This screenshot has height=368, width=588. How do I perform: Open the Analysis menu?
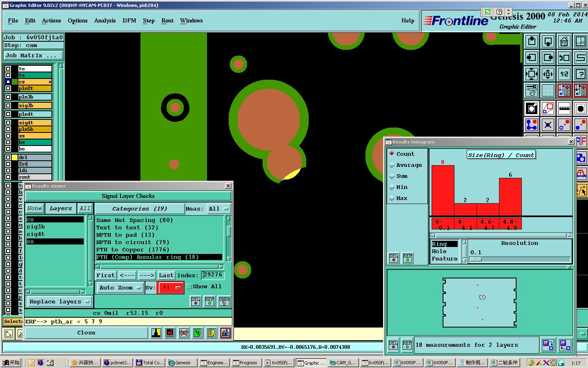[105, 21]
